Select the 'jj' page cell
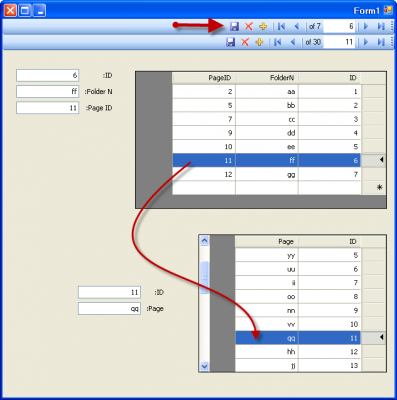The height and width of the screenshot is (400, 397). tap(267, 366)
